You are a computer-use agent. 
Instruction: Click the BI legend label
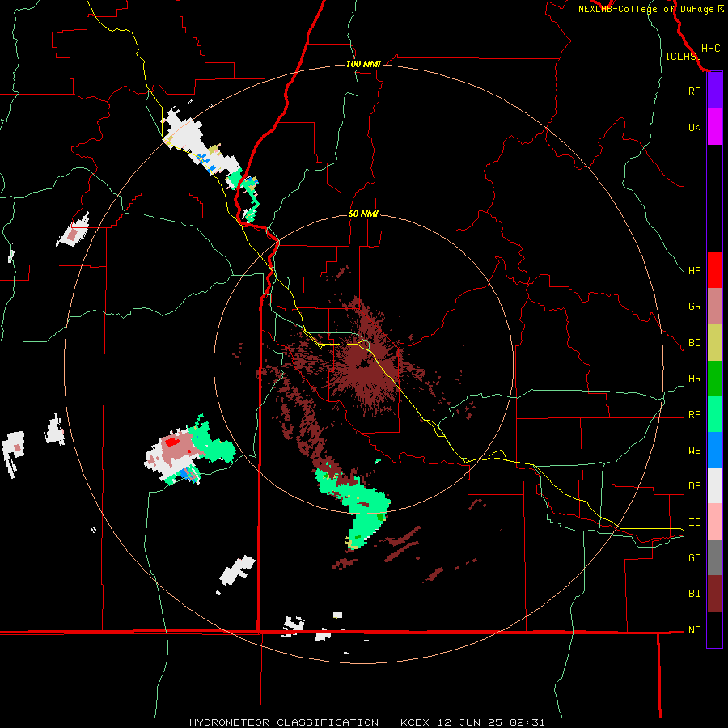[x=694, y=594]
